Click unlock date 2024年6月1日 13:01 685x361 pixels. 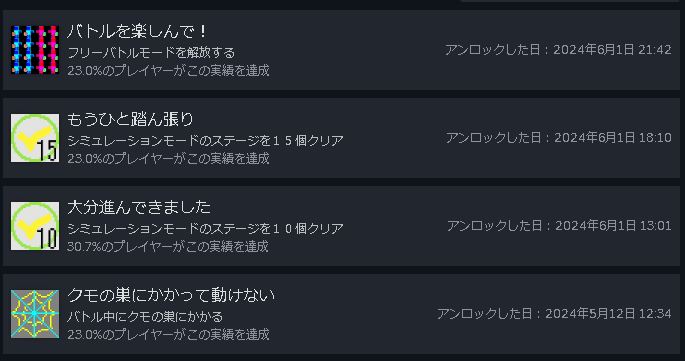click(559, 226)
